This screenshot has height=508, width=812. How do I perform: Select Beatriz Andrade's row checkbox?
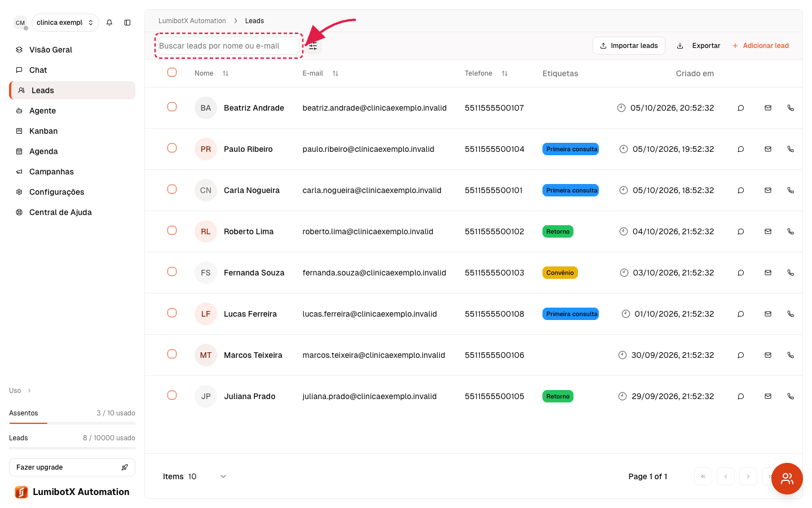click(172, 107)
